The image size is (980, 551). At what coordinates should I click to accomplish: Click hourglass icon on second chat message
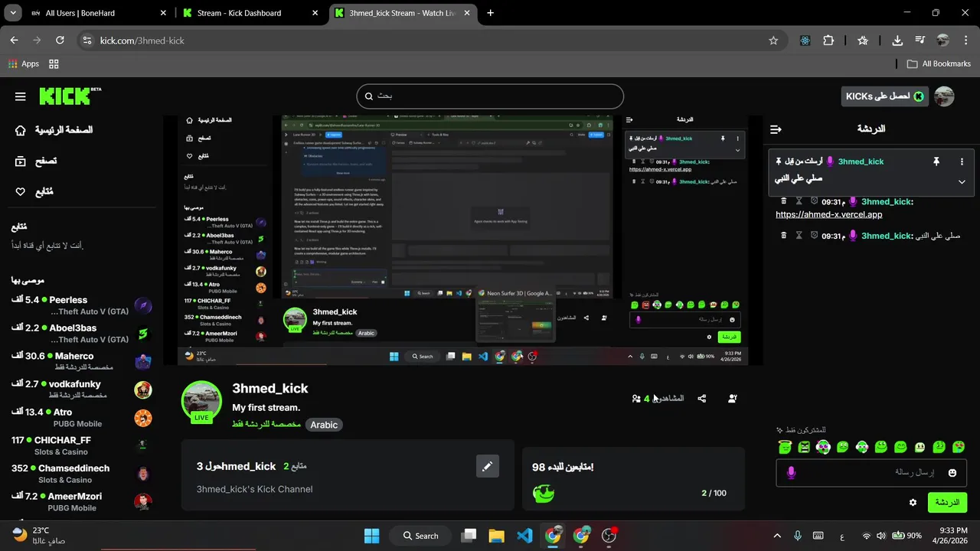pyautogui.click(x=799, y=236)
